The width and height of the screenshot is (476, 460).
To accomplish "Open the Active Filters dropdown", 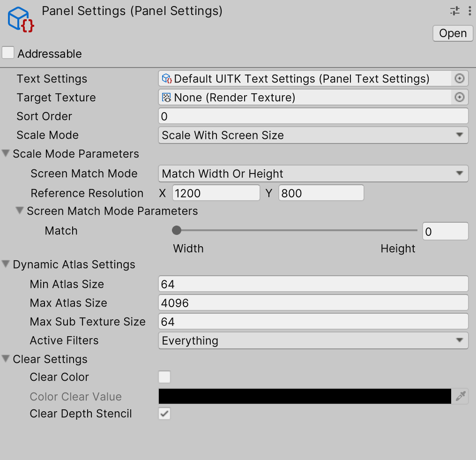I will (313, 340).
